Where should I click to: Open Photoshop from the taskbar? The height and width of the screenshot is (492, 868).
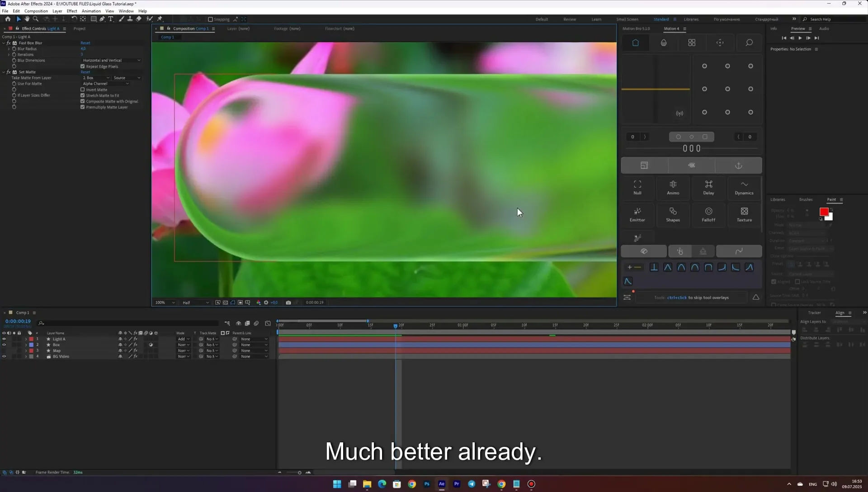point(427,484)
